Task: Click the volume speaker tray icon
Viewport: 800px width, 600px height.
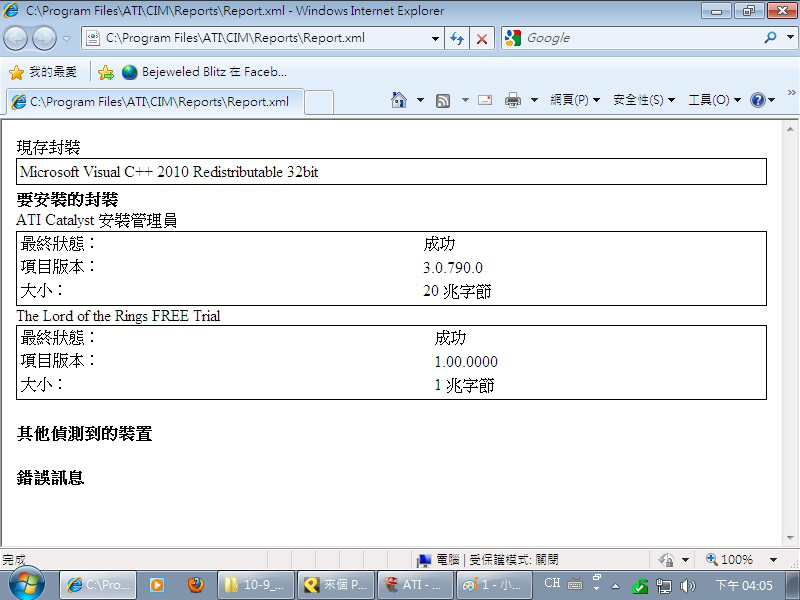Action: 687,586
